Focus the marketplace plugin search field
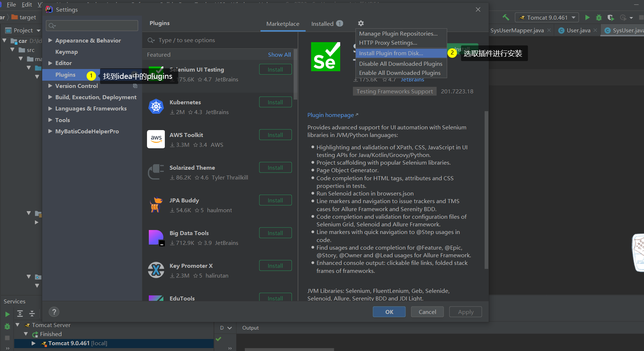 [220, 40]
